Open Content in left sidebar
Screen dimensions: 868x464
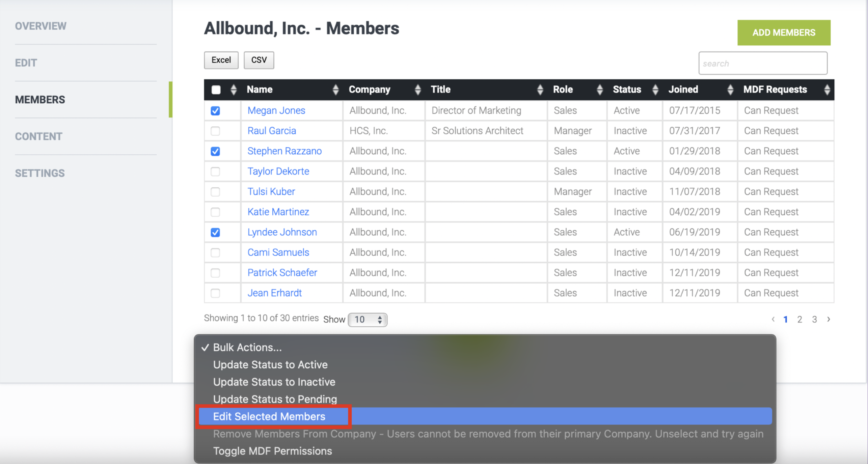38,136
